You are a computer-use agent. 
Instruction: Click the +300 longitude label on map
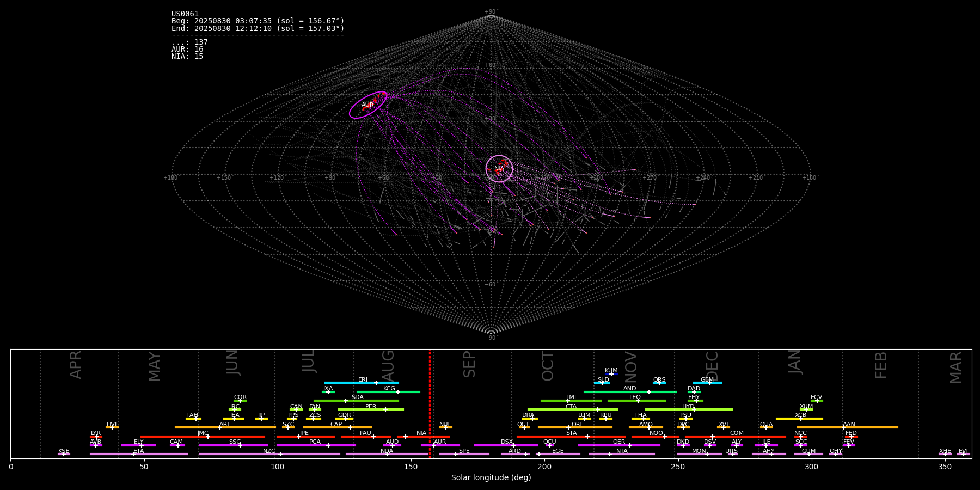596,178
